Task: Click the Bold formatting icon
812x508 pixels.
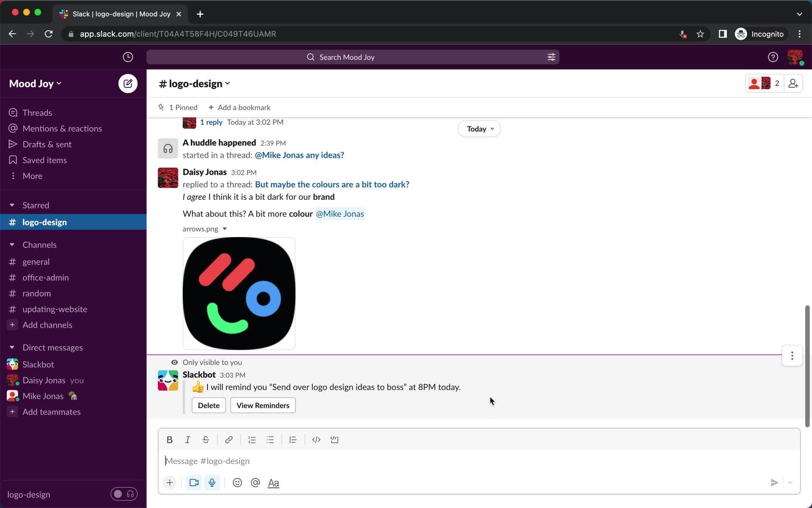Action: click(x=170, y=439)
